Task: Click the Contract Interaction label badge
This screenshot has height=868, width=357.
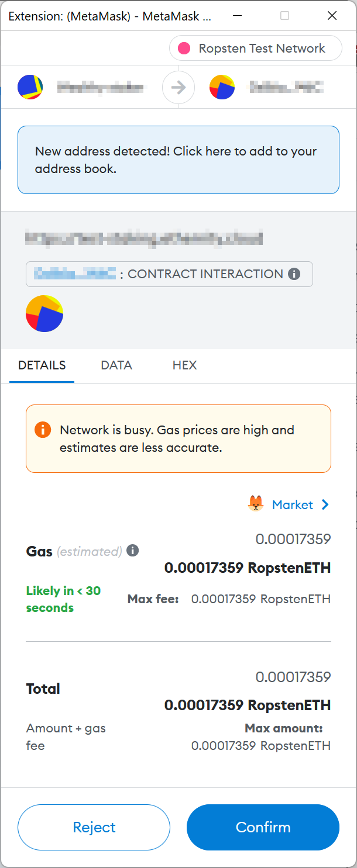Action: (x=169, y=274)
